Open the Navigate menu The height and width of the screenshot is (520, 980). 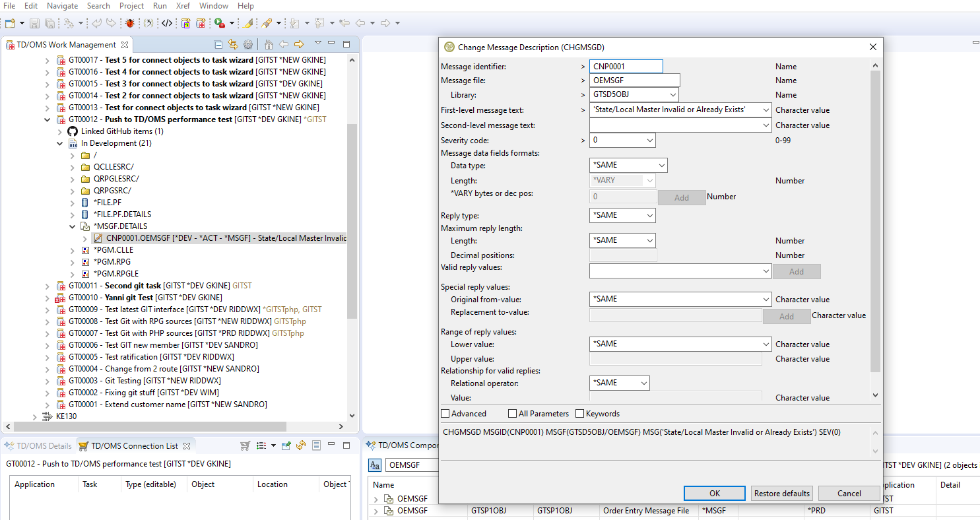coord(62,6)
